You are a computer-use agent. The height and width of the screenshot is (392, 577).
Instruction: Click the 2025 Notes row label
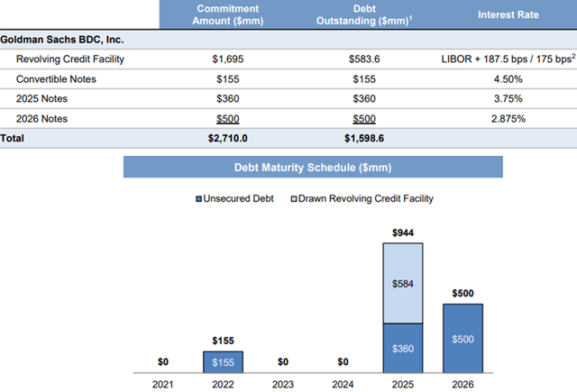pos(41,98)
